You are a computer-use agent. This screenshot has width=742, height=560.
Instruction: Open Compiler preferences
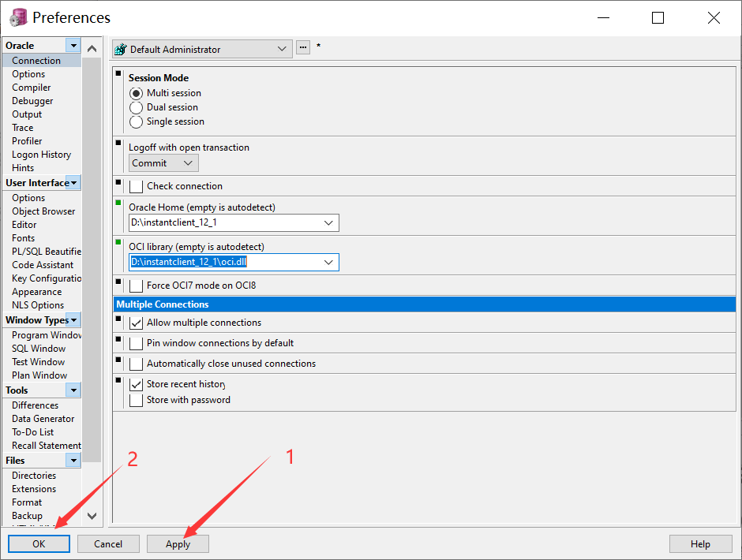click(x=32, y=88)
